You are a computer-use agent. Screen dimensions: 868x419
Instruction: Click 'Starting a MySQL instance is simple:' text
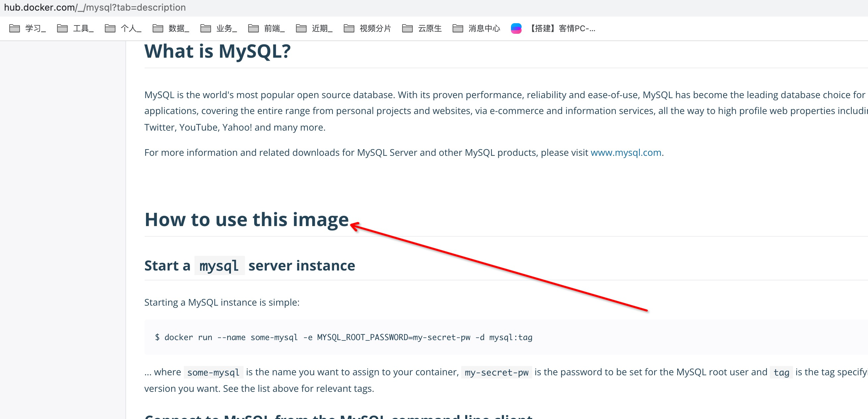[x=222, y=303]
